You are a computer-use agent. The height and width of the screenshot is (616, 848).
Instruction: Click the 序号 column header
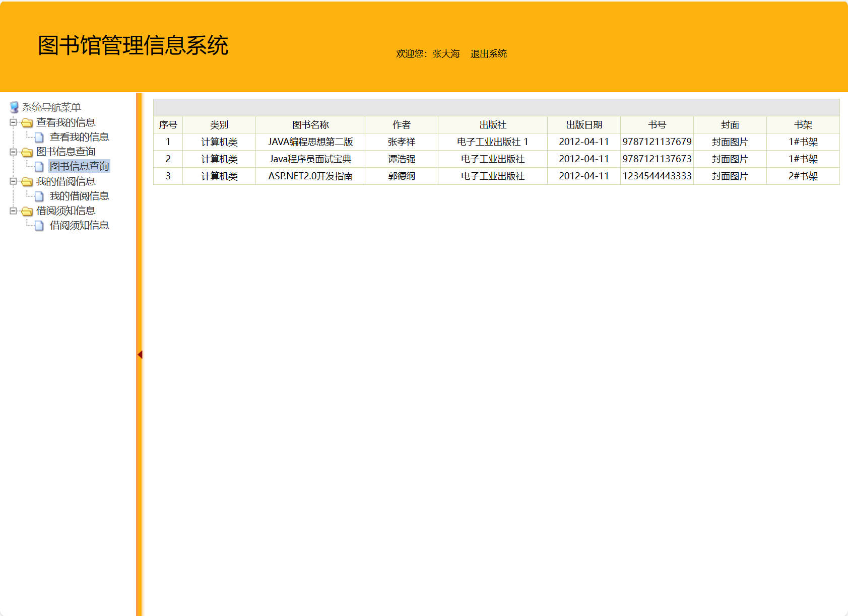(x=168, y=124)
